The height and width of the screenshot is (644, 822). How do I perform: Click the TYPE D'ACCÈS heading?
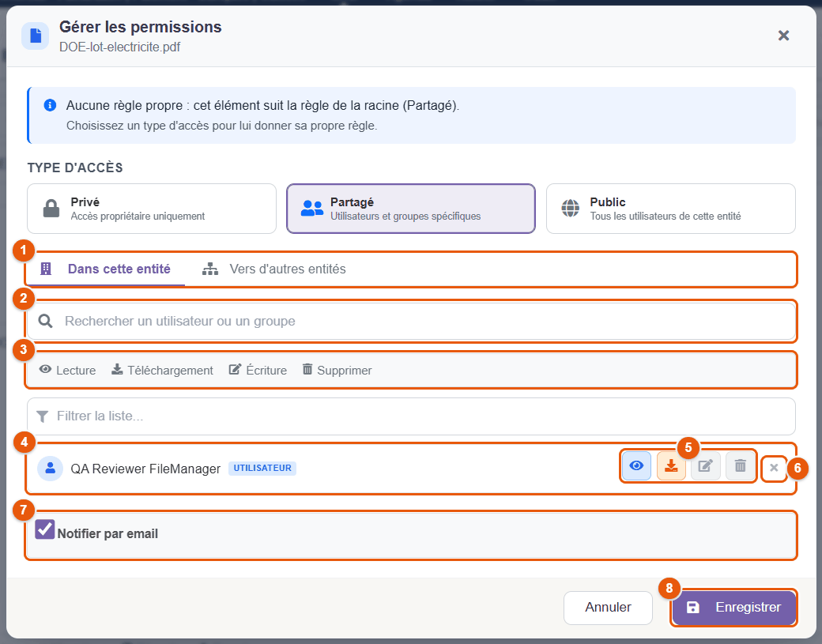(75, 168)
